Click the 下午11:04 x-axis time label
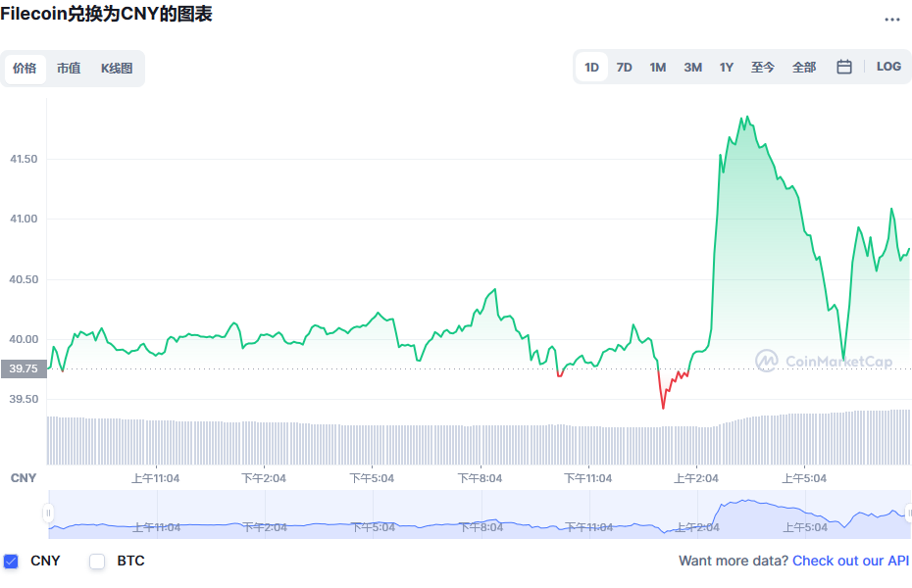Screen dimensions: 912x588 (588, 479)
